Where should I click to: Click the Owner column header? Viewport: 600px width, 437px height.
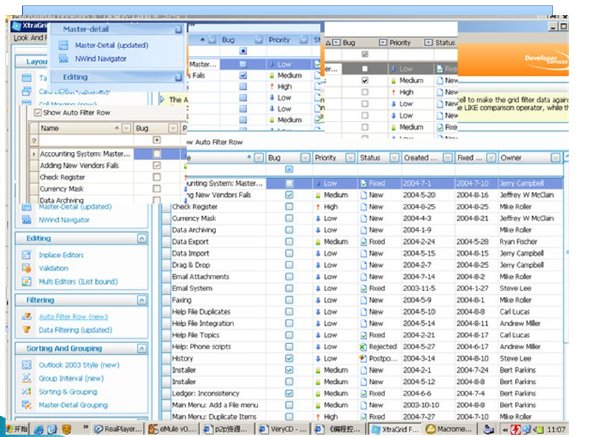coord(530,158)
